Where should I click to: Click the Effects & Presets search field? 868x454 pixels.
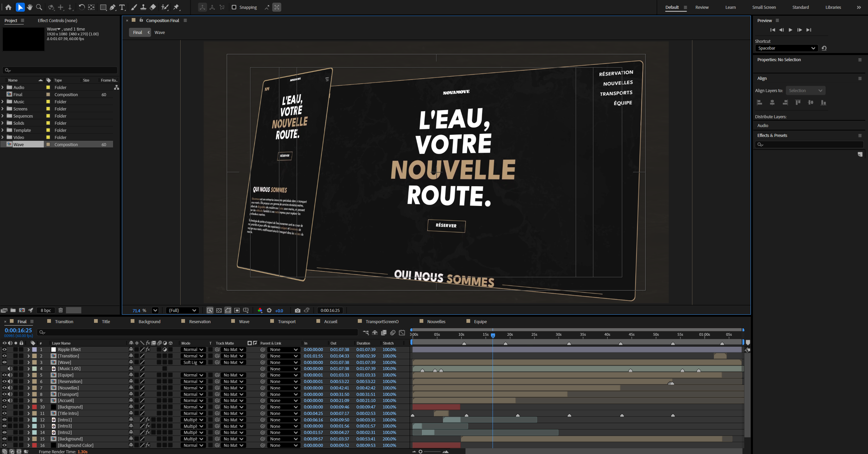pos(811,144)
